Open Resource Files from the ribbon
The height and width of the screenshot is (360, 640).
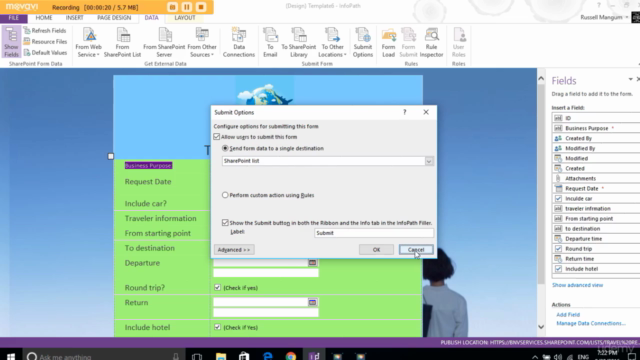[x=45, y=42]
